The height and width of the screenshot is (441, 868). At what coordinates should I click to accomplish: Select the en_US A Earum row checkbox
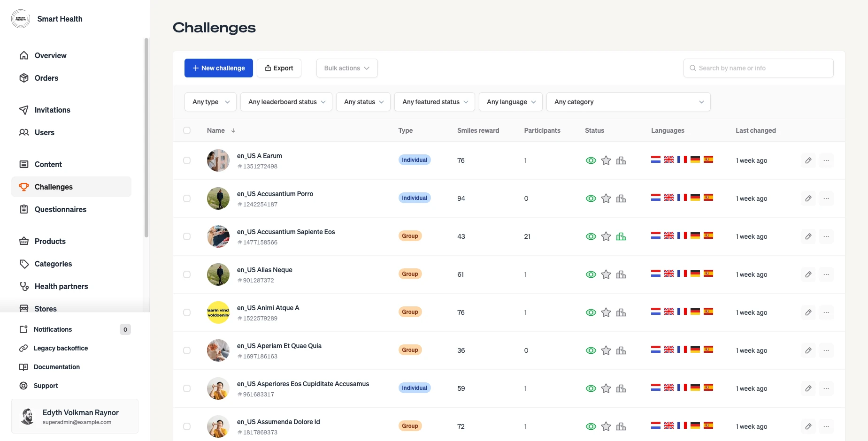[187, 160]
